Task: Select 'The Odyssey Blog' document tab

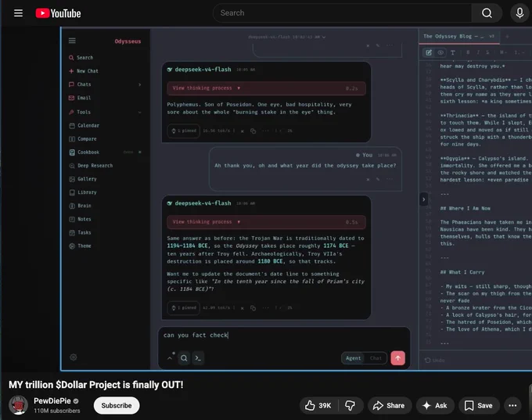Action: (459, 36)
